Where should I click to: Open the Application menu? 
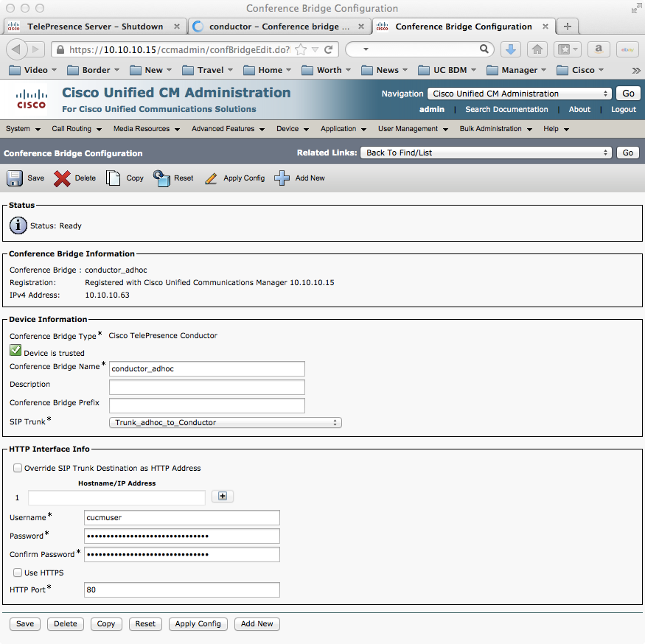point(344,129)
